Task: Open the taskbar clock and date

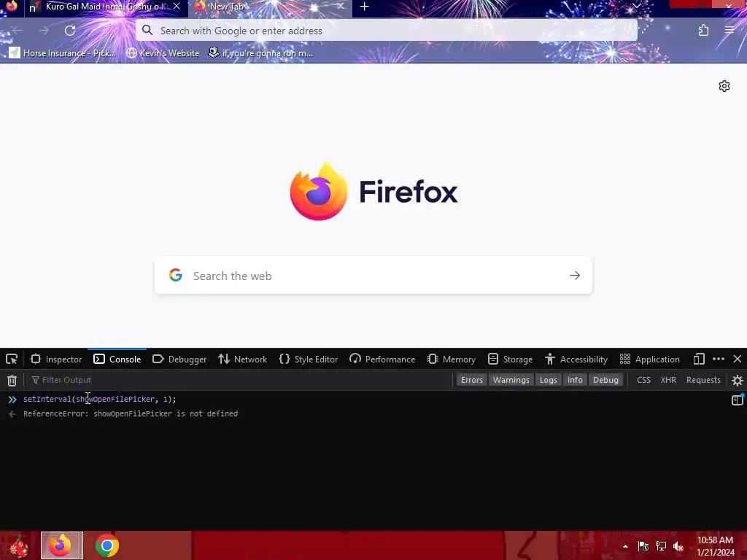Action: click(x=716, y=546)
